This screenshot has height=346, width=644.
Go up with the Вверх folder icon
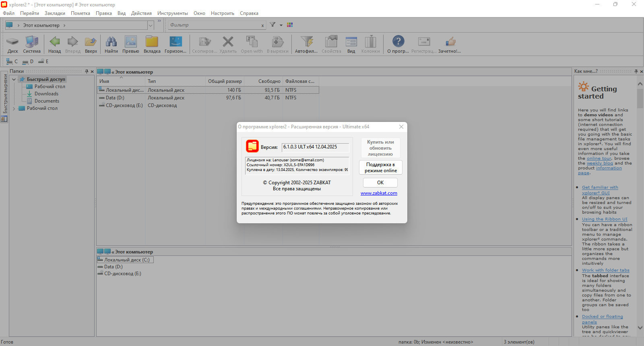[91, 42]
